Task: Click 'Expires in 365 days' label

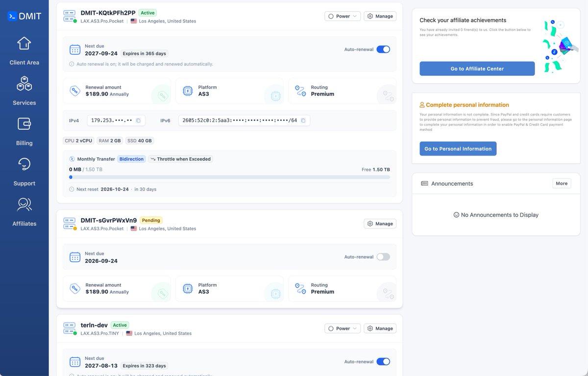Action: point(144,53)
